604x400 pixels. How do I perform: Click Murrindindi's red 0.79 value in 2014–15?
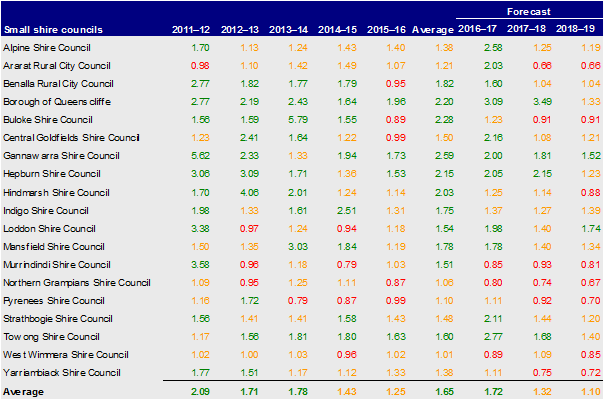coord(347,265)
